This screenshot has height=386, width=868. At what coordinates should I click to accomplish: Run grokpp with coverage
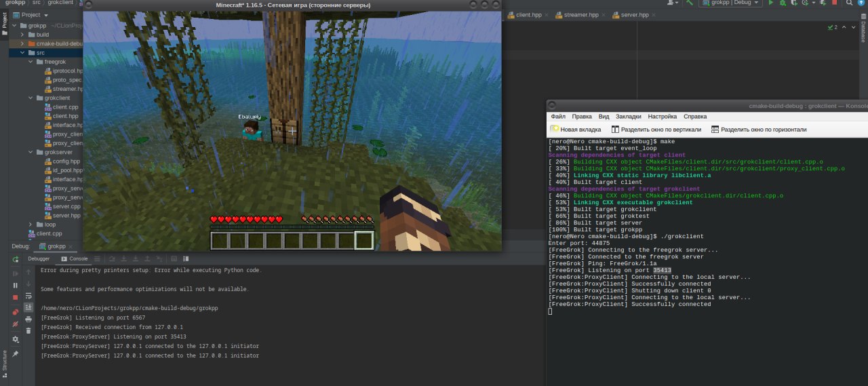tap(794, 3)
